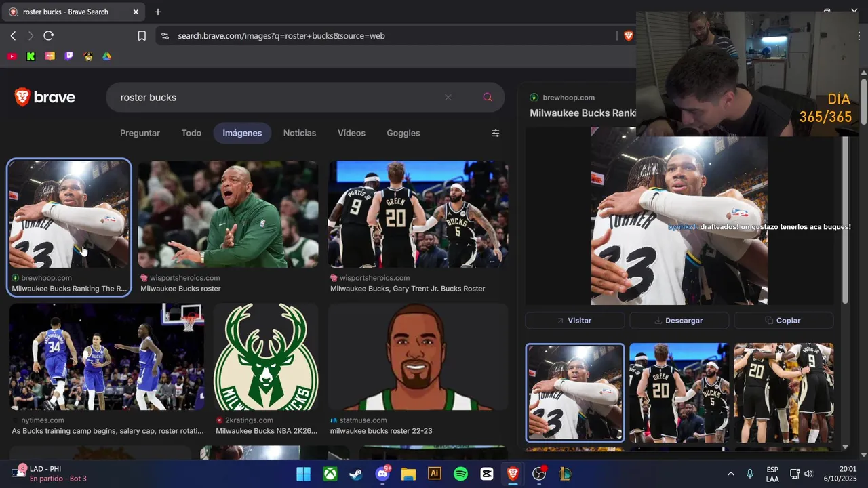Click the browser address bar URL
The image size is (868, 488).
(x=281, y=36)
